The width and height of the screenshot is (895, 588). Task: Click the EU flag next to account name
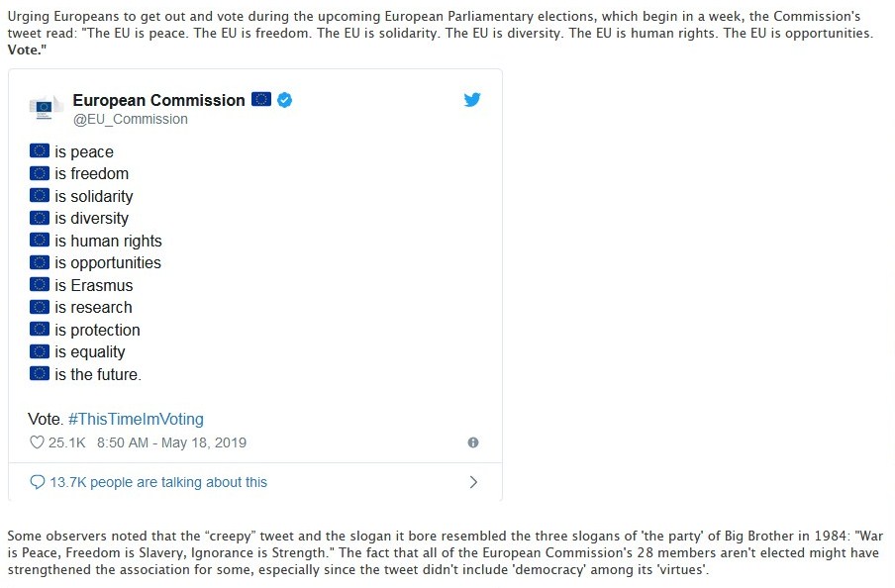point(261,99)
